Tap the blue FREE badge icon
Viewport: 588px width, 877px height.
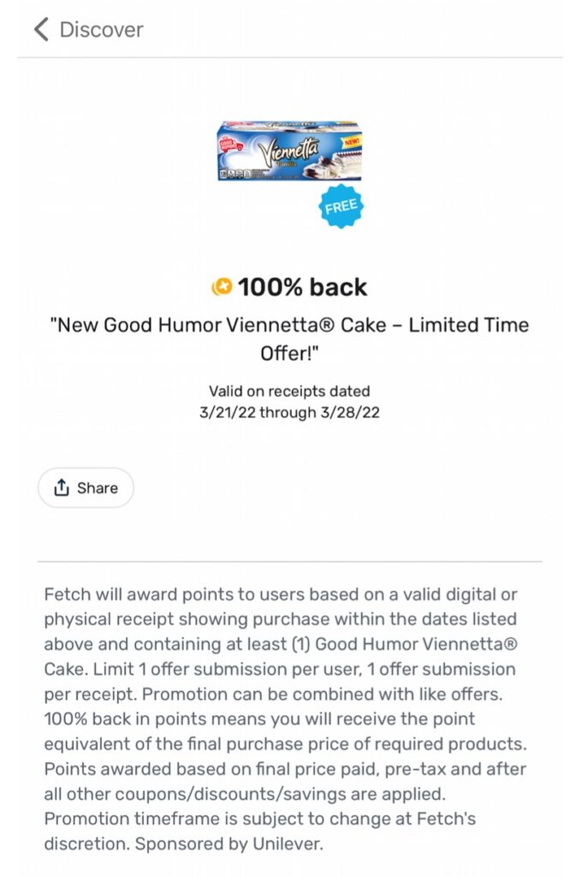342,205
